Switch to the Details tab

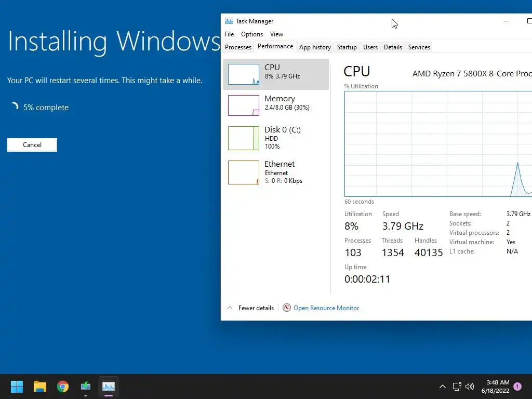pos(393,47)
